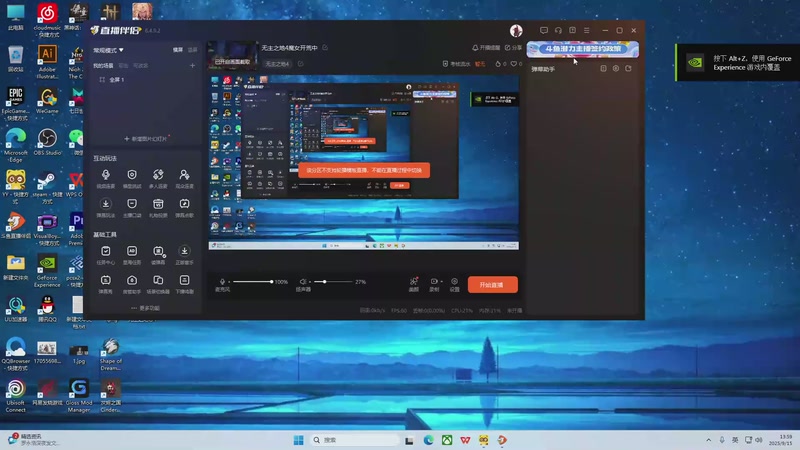Open the 视频连麦 microphone tool
The width and height of the screenshot is (800, 450).
106,175
